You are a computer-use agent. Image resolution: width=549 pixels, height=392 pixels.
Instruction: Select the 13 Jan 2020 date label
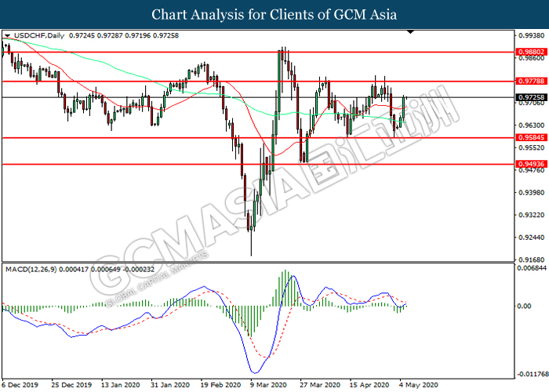coord(121,385)
